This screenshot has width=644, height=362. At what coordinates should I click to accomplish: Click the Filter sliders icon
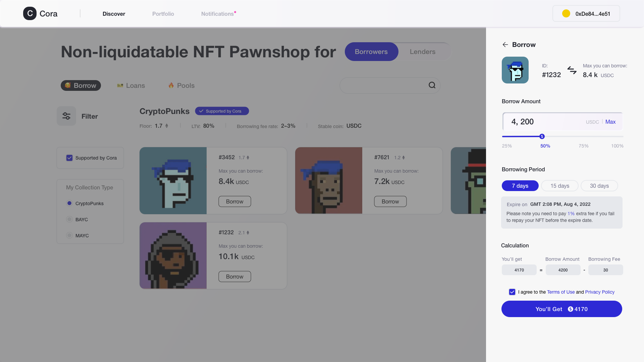click(66, 116)
